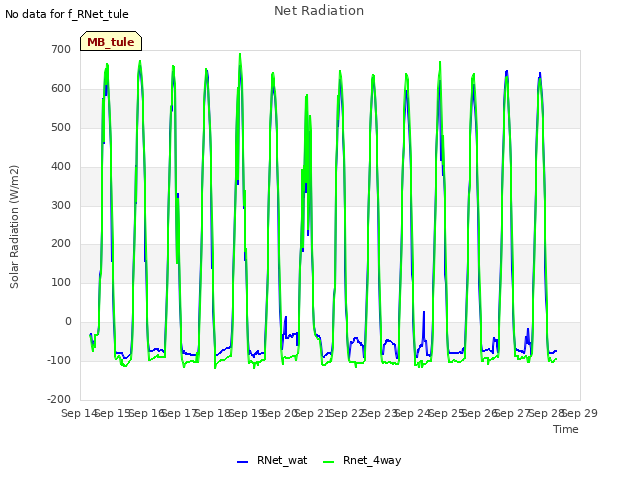Click the Net Radiation chart title
Screen dimensions: 640x480
click(319, 11)
